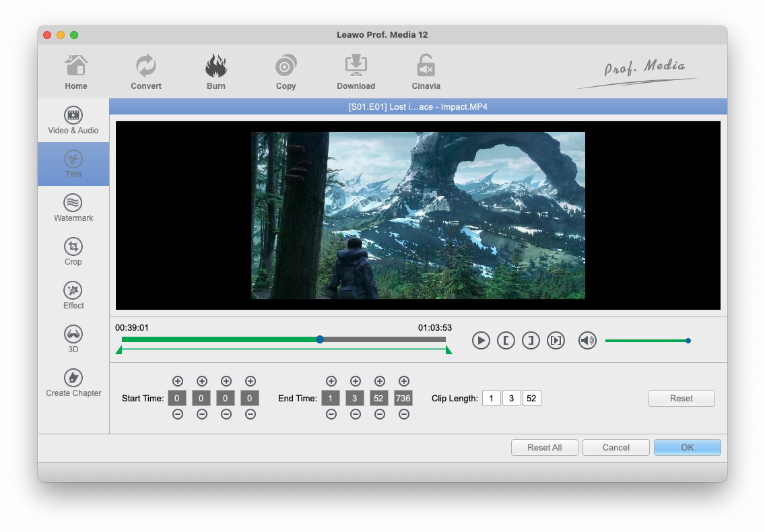Increase Start Time milliseconds with plus
Screen dimensions: 765x532
[x=251, y=381]
